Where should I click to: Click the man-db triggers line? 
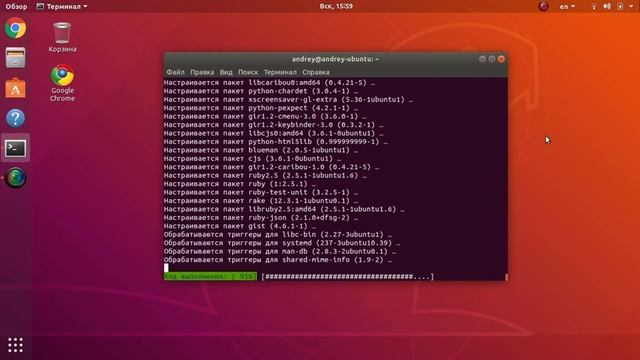pos(280,251)
